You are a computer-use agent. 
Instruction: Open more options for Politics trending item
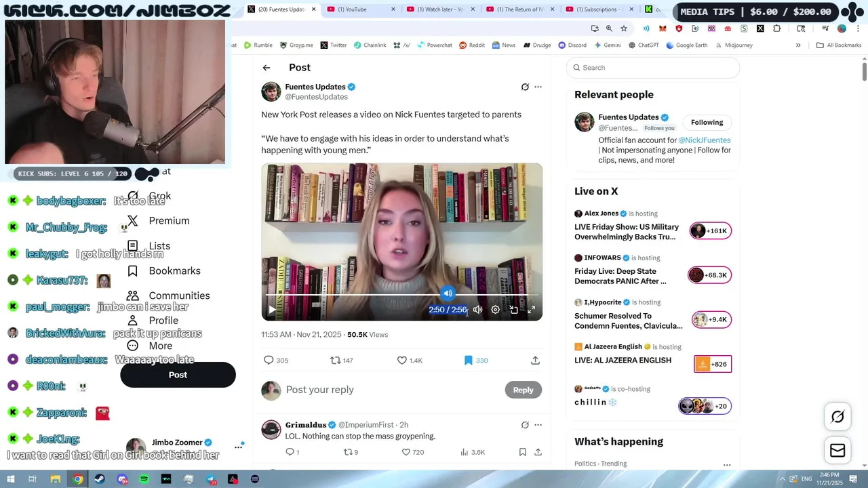click(727, 465)
